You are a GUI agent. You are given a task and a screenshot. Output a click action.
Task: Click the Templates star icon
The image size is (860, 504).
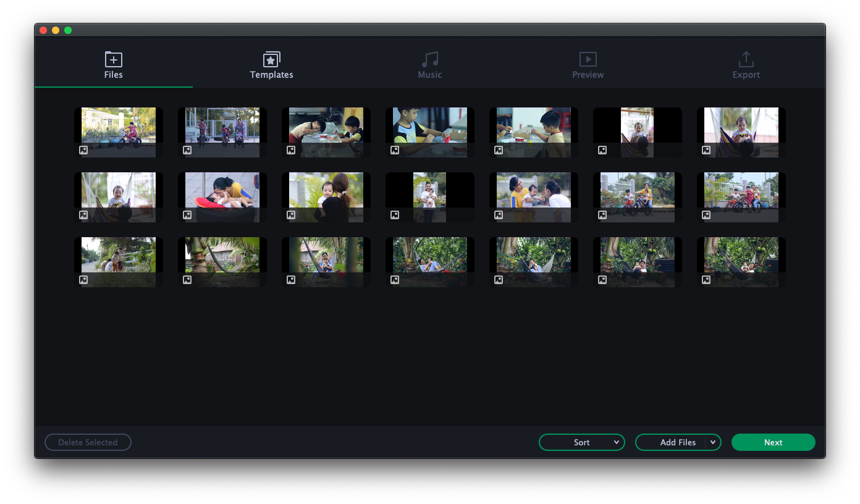click(271, 59)
